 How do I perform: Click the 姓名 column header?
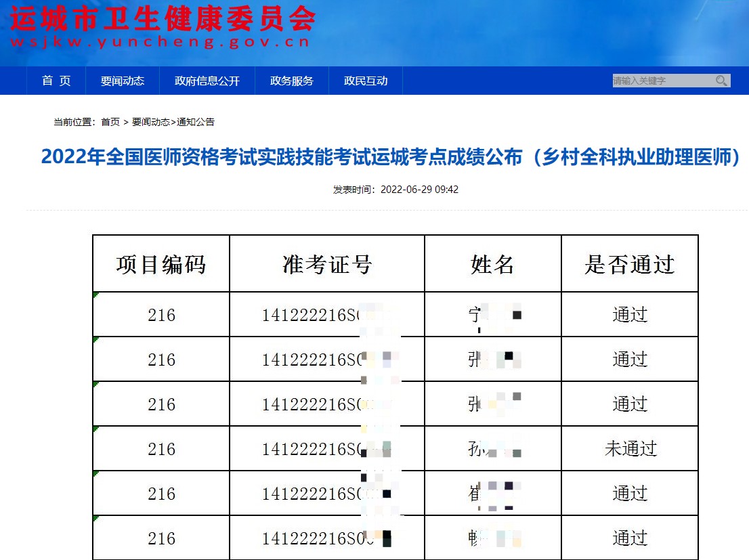[492, 264]
